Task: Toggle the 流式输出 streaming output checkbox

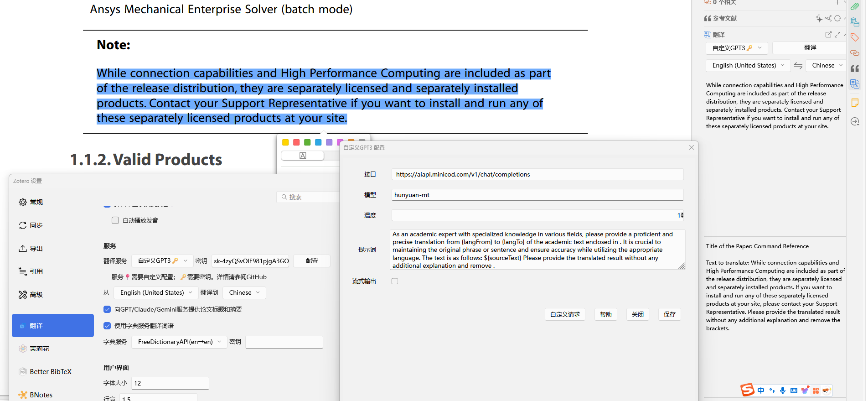Action: 395,281
